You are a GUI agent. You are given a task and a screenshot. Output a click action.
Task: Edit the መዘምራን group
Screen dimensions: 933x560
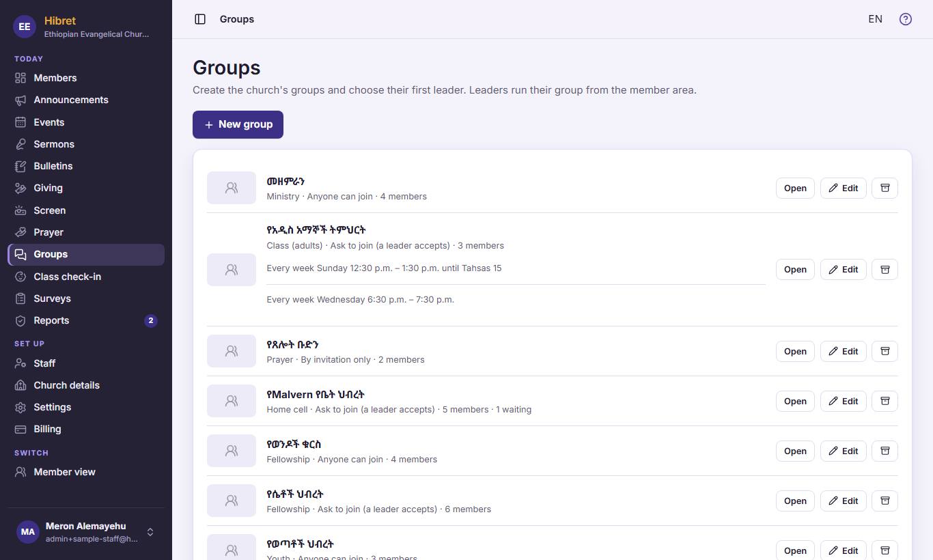[844, 188]
